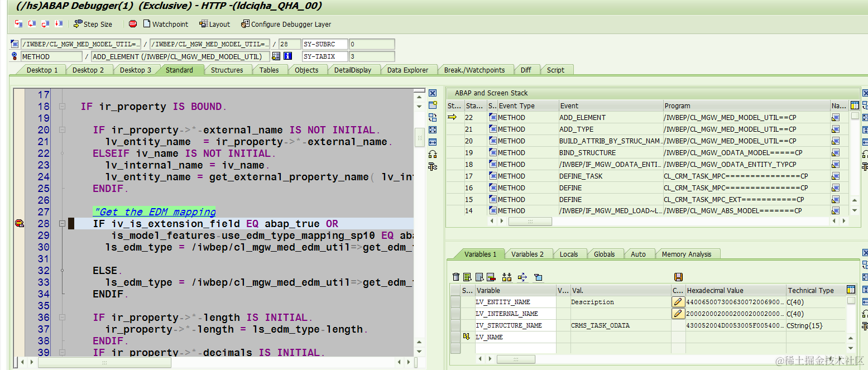Click the wrench tool settings icon beside the editor
The width and height of the screenshot is (868, 370).
coord(433,166)
